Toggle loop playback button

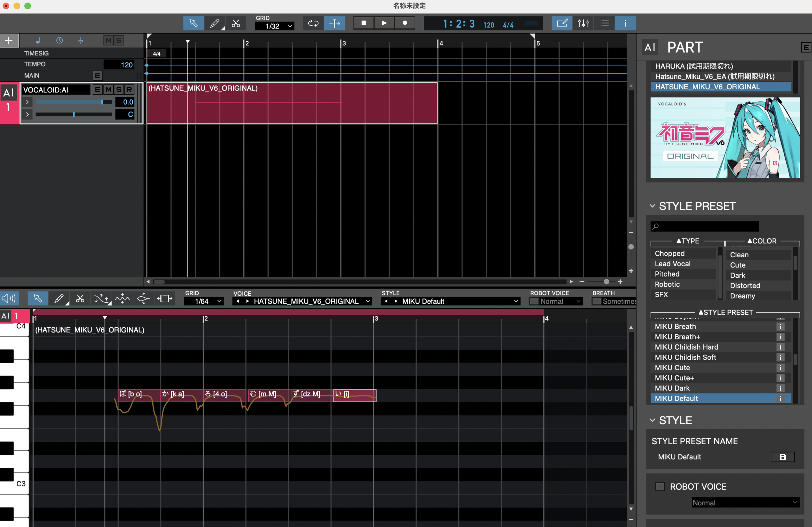click(313, 23)
